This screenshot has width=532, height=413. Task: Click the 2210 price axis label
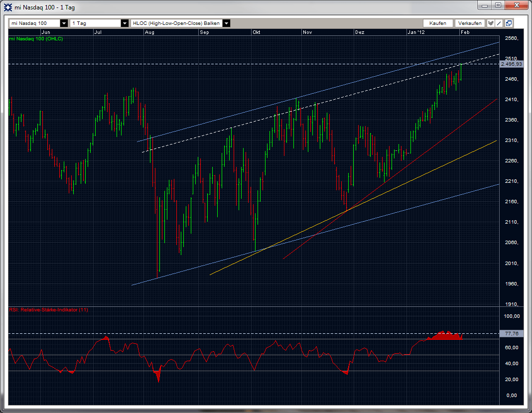tap(511, 181)
